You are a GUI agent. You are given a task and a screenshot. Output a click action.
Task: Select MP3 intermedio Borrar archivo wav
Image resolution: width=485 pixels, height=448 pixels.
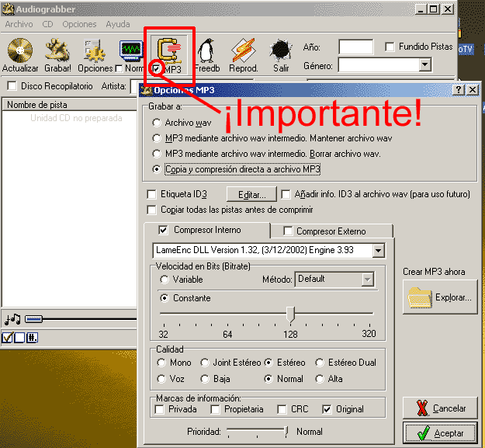point(157,154)
